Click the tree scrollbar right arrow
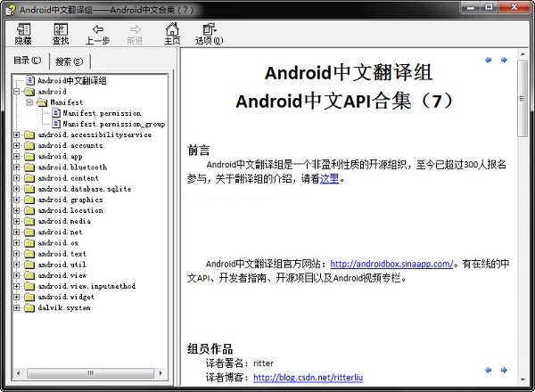The height and width of the screenshot is (392, 535). [160, 373]
